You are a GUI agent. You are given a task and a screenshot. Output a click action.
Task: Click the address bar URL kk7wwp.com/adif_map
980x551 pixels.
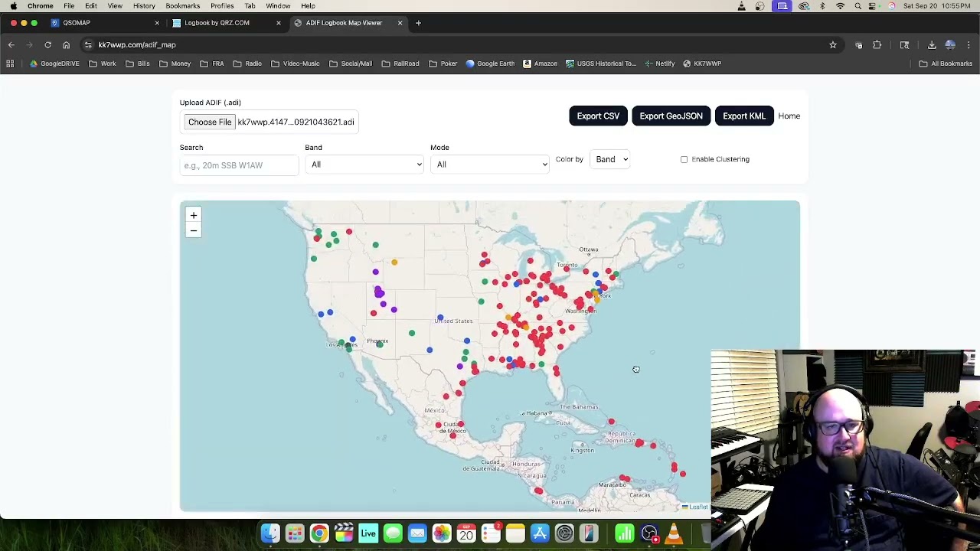[x=137, y=45]
